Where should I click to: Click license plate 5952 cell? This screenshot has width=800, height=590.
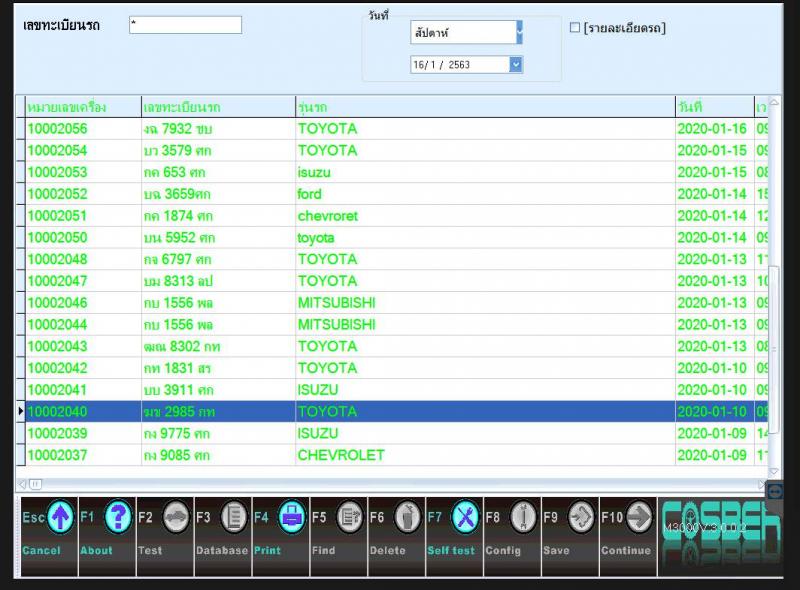218,238
